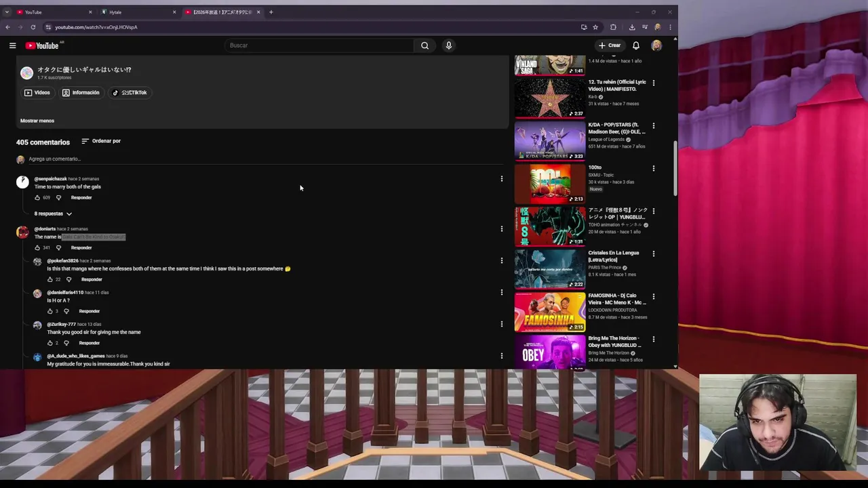Open the tab search dropdown arrow
Image resolution: width=868 pixels, height=488 pixels.
tap(7, 12)
